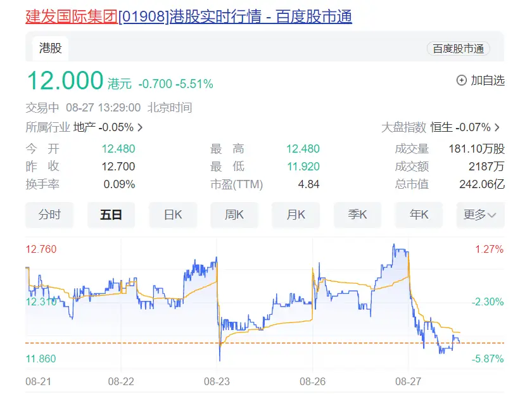The image size is (532, 394).
Task: Select the 五日 chart tab
Action: click(111, 215)
